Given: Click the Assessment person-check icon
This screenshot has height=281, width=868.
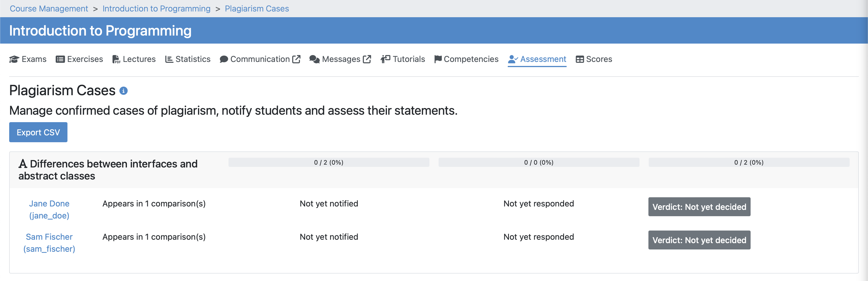Looking at the screenshot, I should coord(513,59).
